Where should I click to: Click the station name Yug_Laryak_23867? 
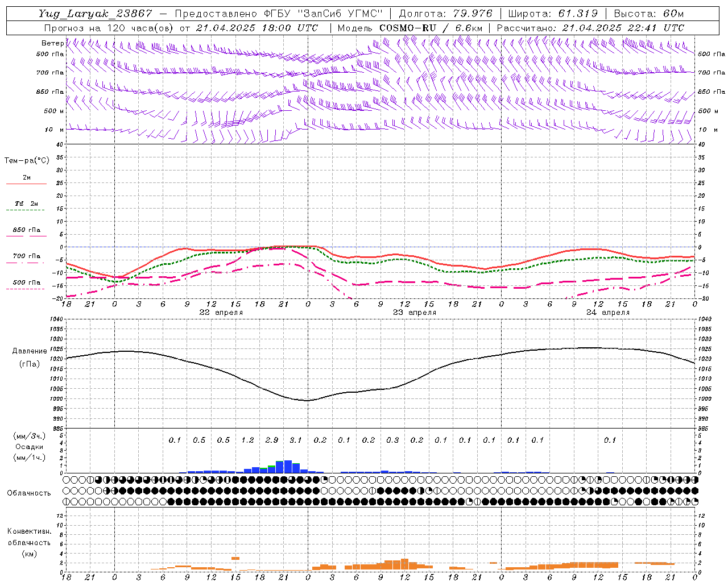coord(96,14)
